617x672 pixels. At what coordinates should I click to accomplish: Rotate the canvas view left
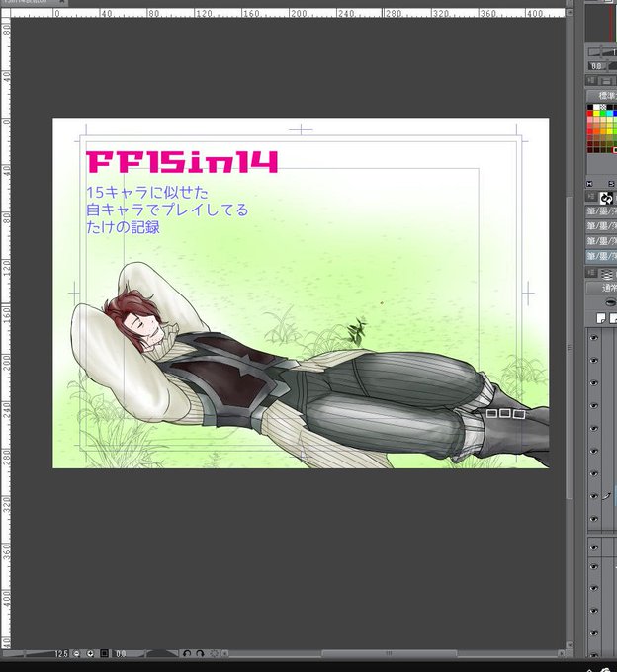187,653
